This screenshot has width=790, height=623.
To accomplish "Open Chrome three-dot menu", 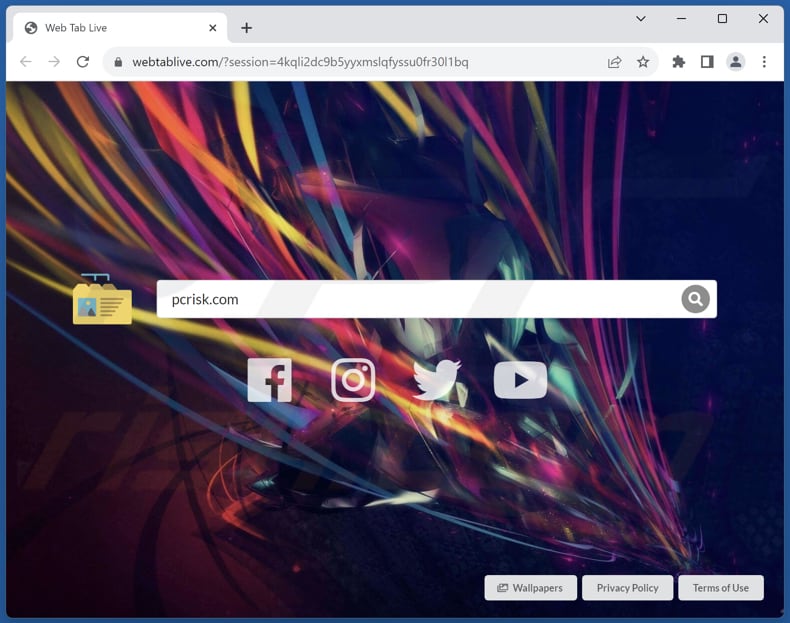I will (764, 62).
